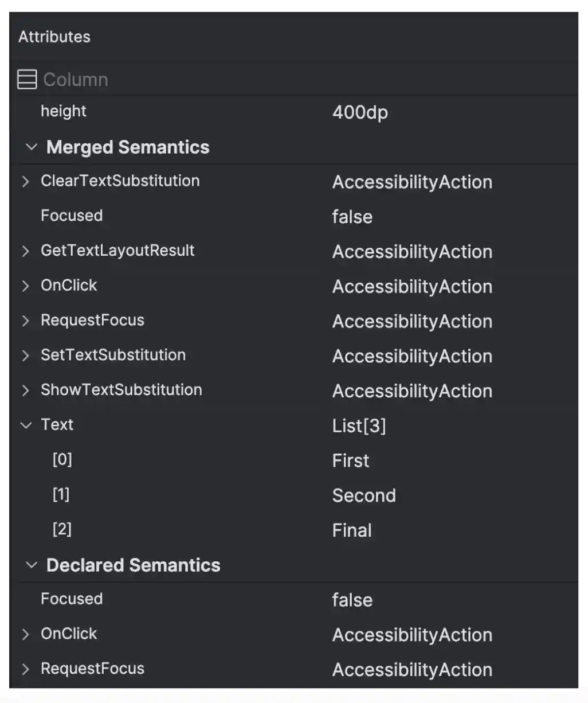Expand the ClearTextSubstitution accessibility action
Viewport: 588px width, 703px height.
(x=26, y=181)
